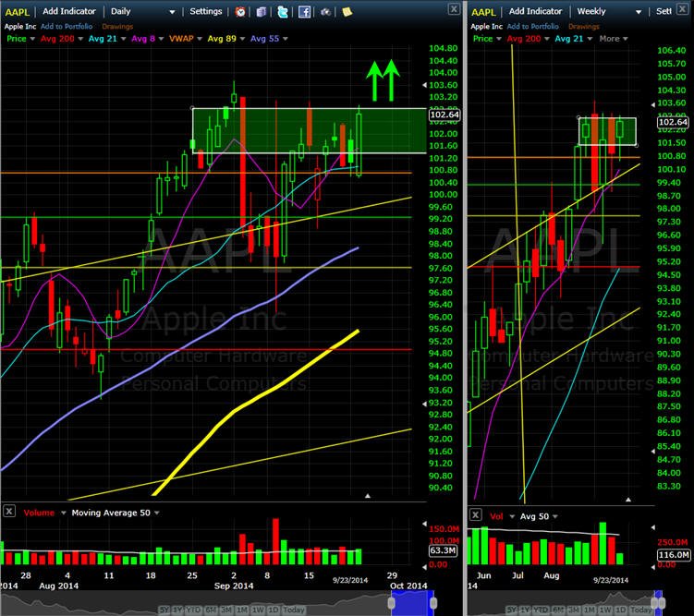Select the 6M range button on daily chart

[211, 610]
